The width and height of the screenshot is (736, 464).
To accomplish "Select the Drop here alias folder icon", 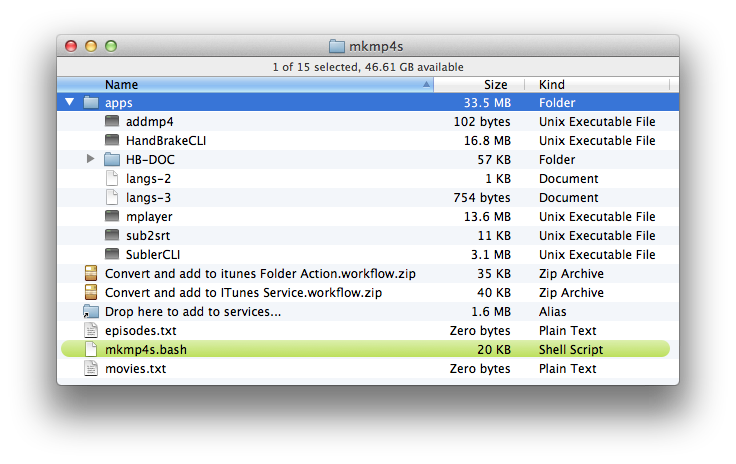I will click(x=91, y=311).
